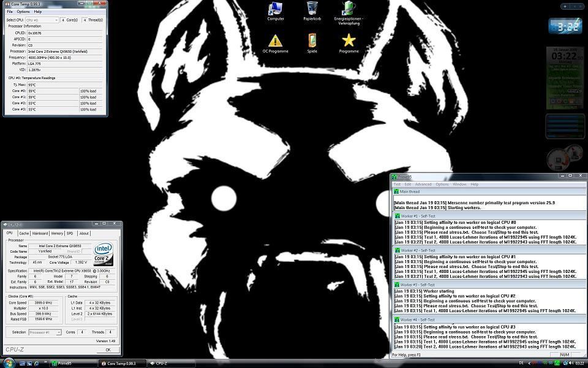Open the Spiele desktop icon
The width and height of the screenshot is (588, 368).
(x=312, y=44)
